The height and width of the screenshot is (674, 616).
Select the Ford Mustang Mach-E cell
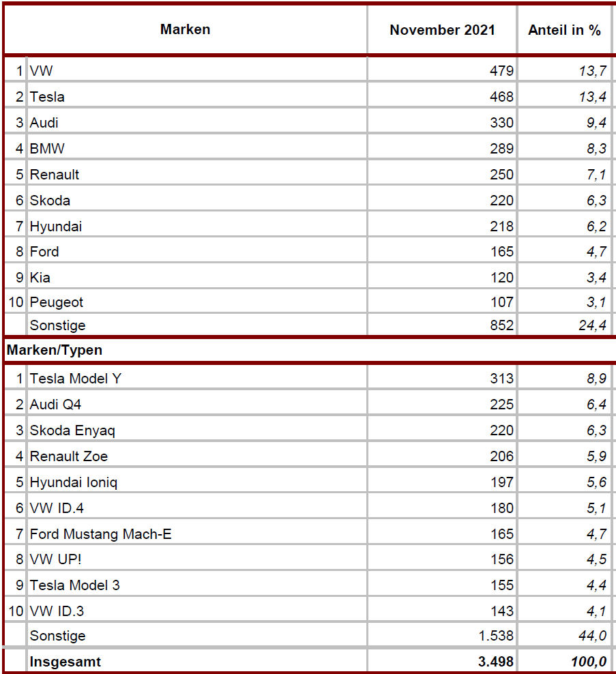point(197,534)
